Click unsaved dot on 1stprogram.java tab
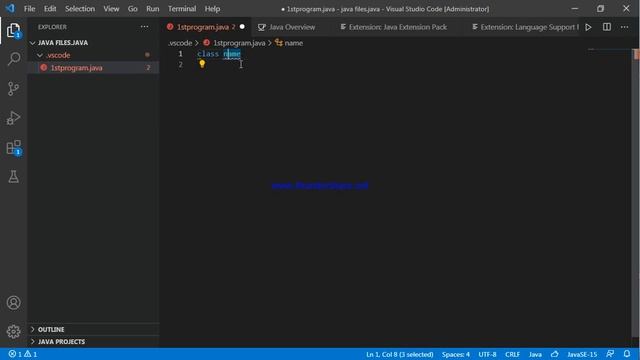Screen dimensions: 640x360 242,27
